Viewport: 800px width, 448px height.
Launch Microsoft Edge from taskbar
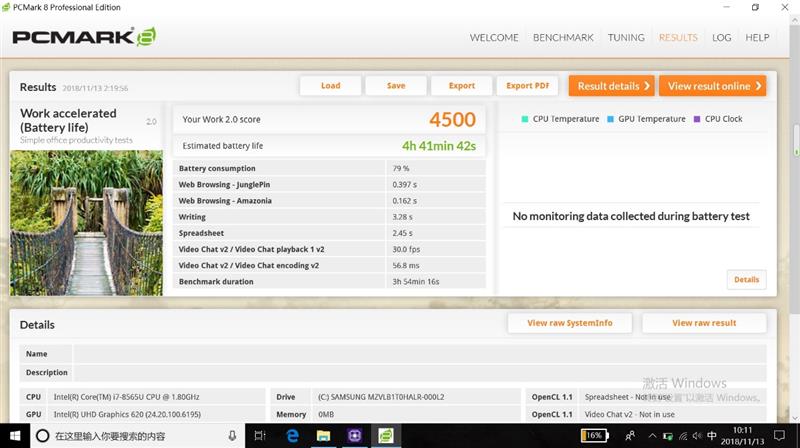click(x=292, y=436)
